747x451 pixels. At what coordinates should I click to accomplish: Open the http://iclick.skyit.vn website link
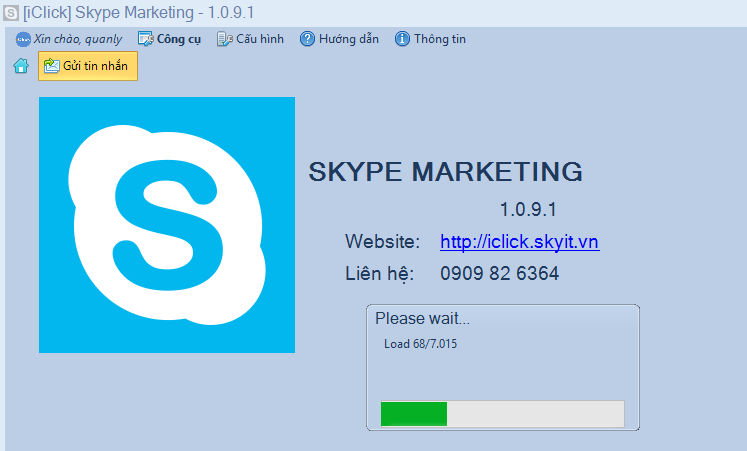click(519, 242)
